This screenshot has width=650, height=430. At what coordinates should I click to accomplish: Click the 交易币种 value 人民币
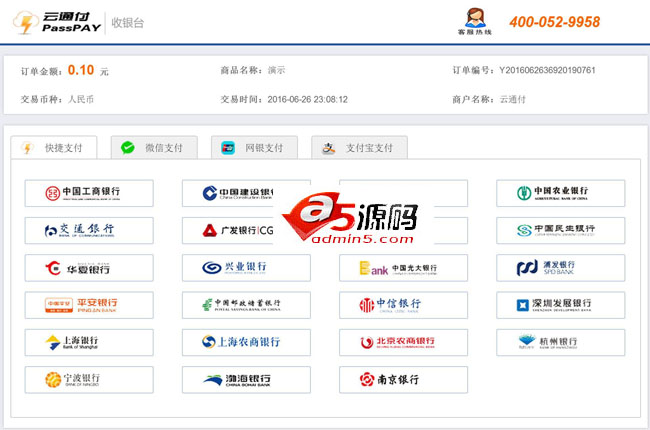tap(81, 100)
